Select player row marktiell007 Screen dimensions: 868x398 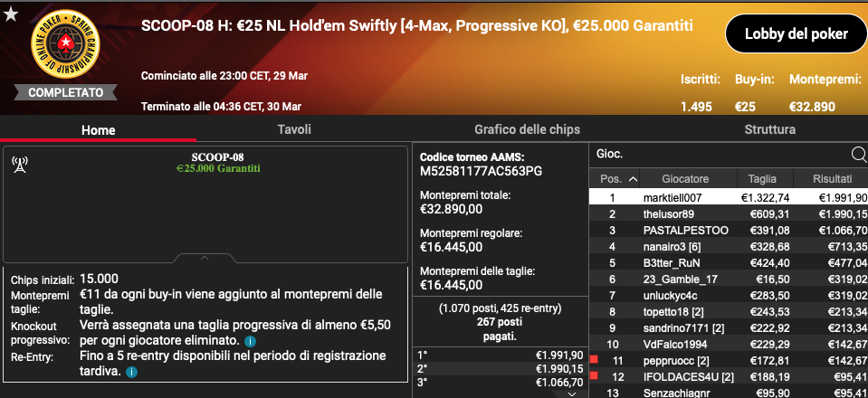(728, 197)
